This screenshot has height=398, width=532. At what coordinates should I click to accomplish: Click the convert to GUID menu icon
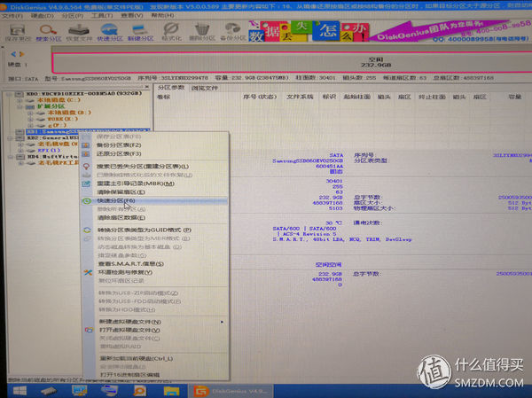point(87,230)
